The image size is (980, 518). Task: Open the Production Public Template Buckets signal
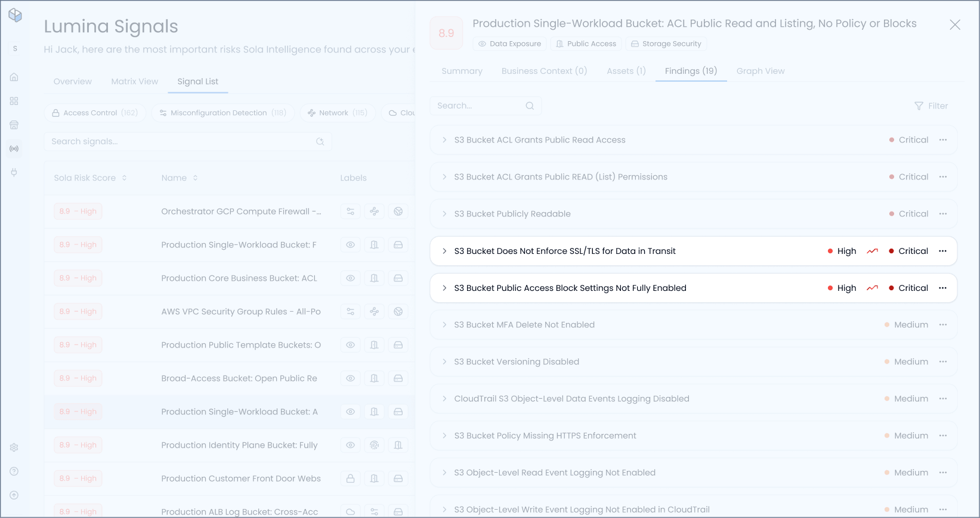point(241,345)
